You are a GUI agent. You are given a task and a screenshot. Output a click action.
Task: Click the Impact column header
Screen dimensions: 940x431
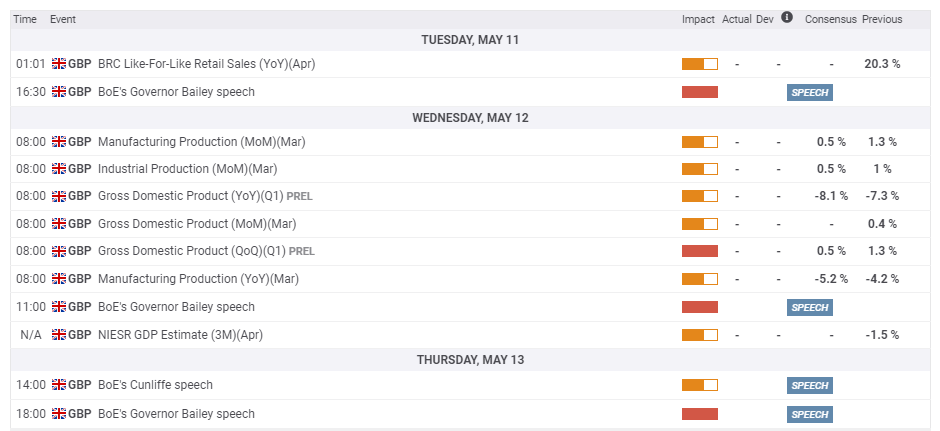tap(698, 19)
